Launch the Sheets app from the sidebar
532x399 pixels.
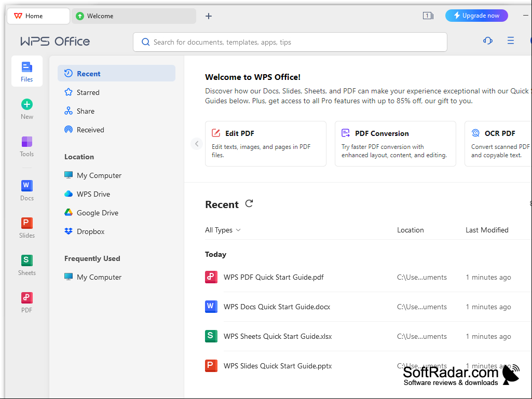click(27, 265)
